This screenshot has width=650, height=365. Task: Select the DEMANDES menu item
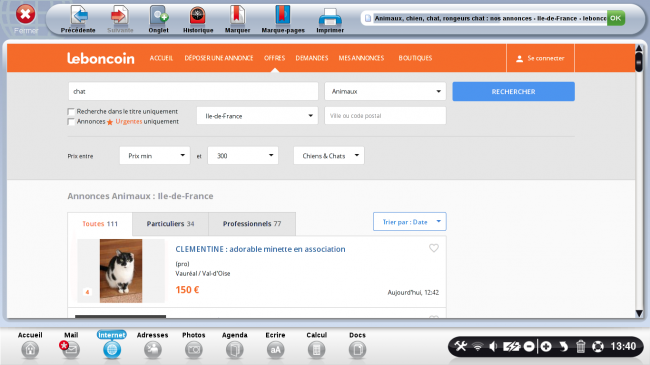click(x=312, y=58)
